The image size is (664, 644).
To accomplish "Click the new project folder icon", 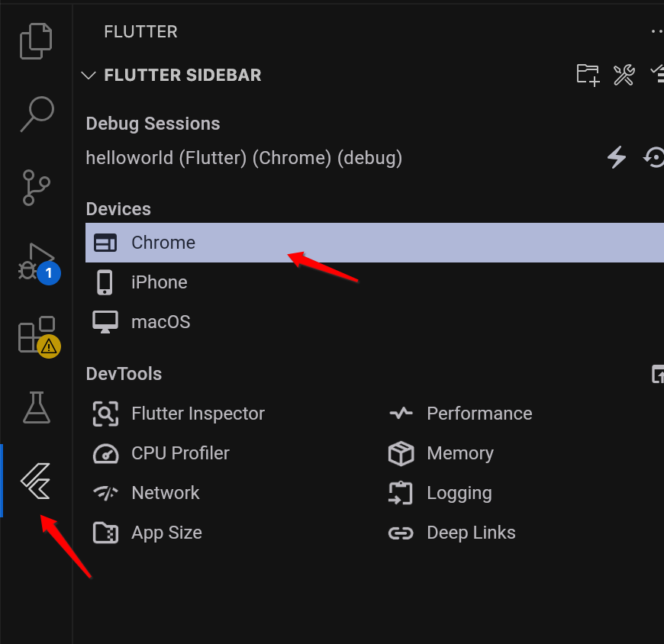I will click(588, 76).
